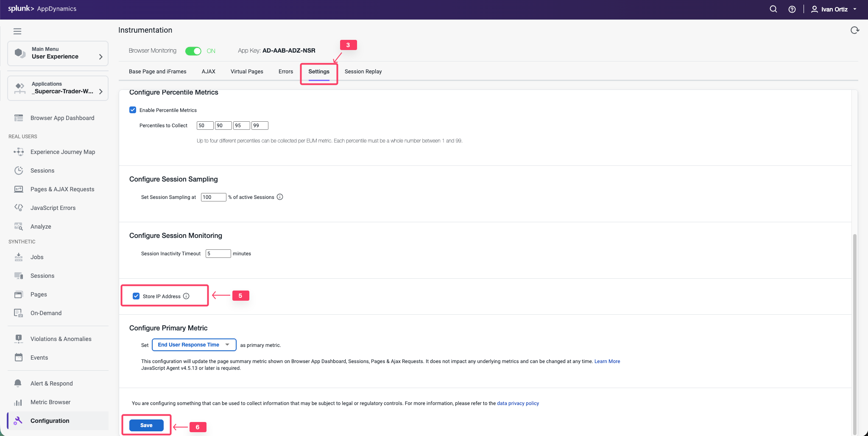Collapse sidebar using the hamburger menu icon
Image resolution: width=868 pixels, height=436 pixels.
tap(17, 31)
